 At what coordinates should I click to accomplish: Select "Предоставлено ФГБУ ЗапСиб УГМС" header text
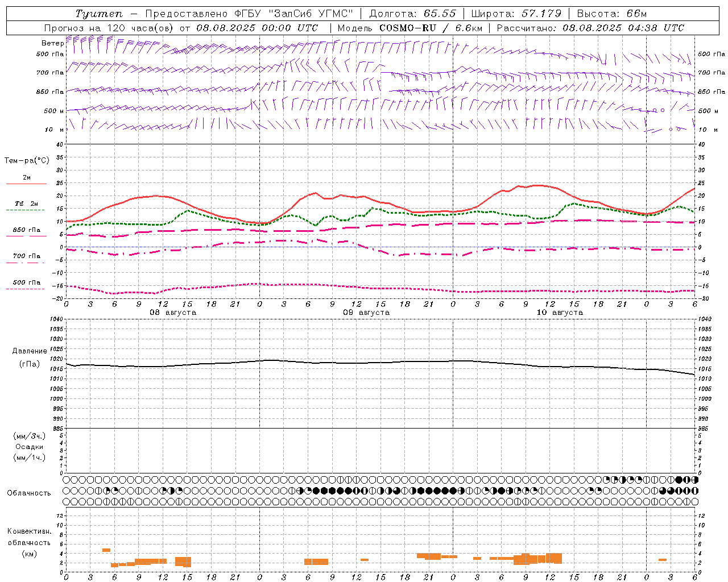click(249, 14)
